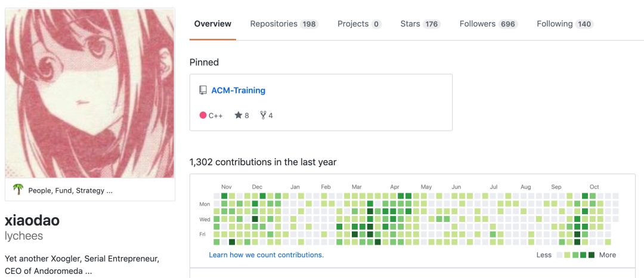This screenshot has width=644, height=278.
Task: Click the 696 followers count badge
Action: click(508, 24)
